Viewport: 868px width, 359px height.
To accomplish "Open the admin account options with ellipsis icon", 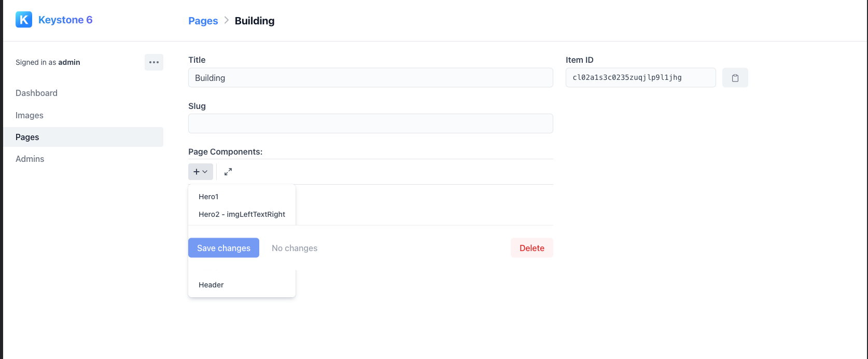I will [153, 62].
